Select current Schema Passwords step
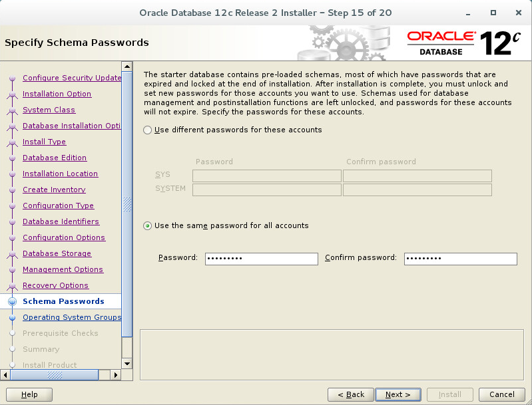The image size is (532, 405). 63,301
